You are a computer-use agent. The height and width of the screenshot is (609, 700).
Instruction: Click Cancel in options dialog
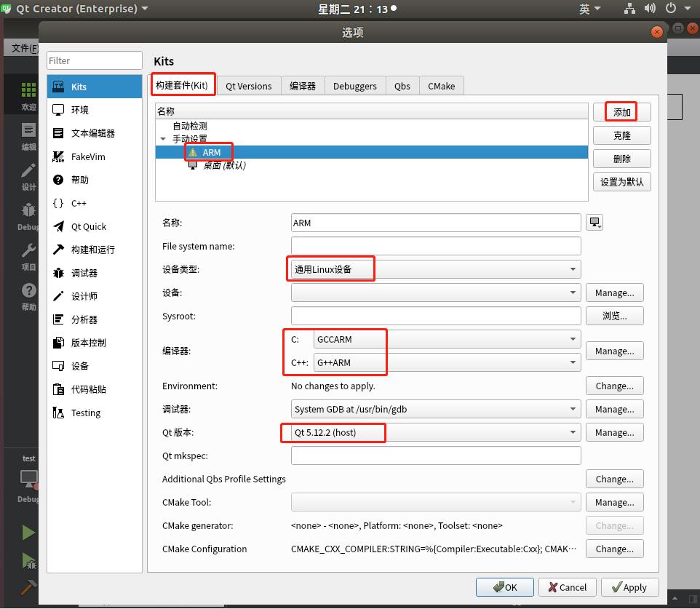[567, 587]
